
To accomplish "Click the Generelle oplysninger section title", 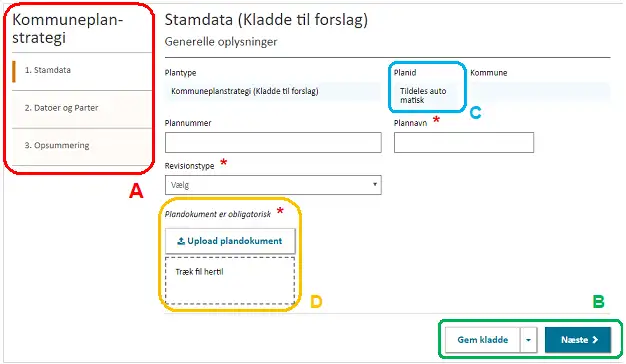I will (221, 42).
